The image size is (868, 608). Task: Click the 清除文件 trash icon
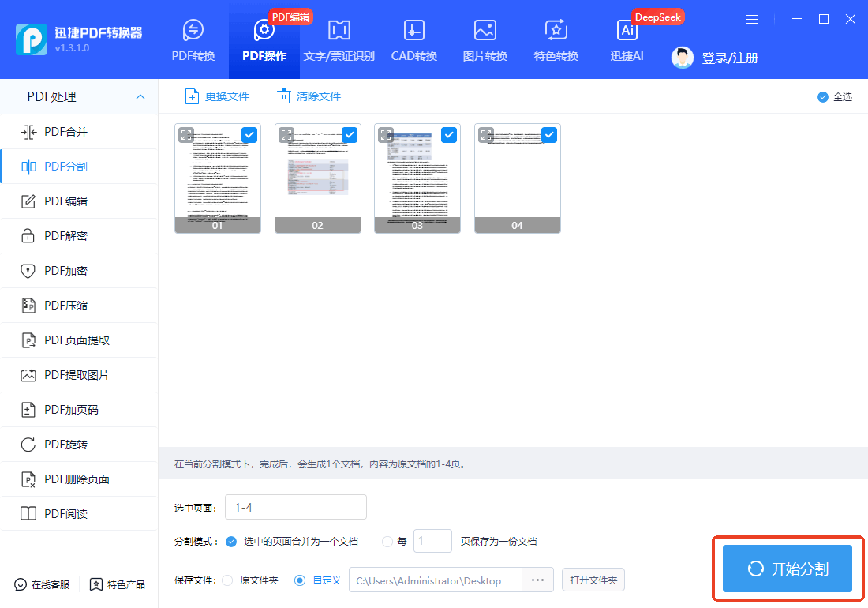[283, 96]
